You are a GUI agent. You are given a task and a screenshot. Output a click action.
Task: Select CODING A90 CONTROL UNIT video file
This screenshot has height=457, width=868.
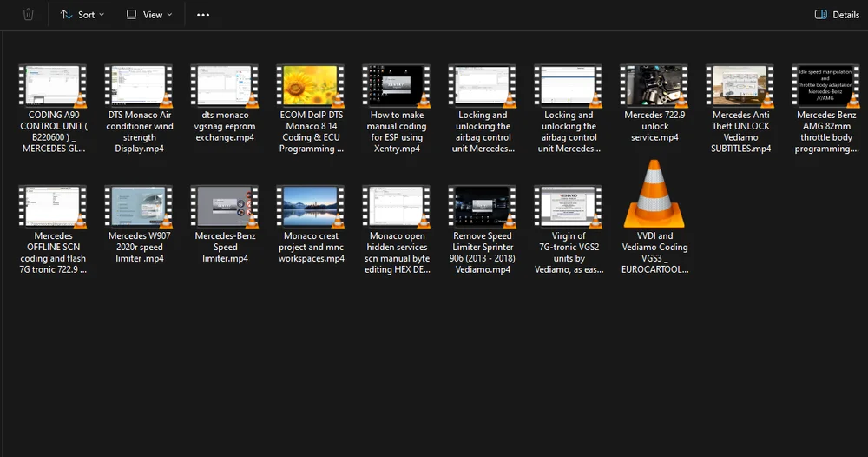pyautogui.click(x=53, y=86)
